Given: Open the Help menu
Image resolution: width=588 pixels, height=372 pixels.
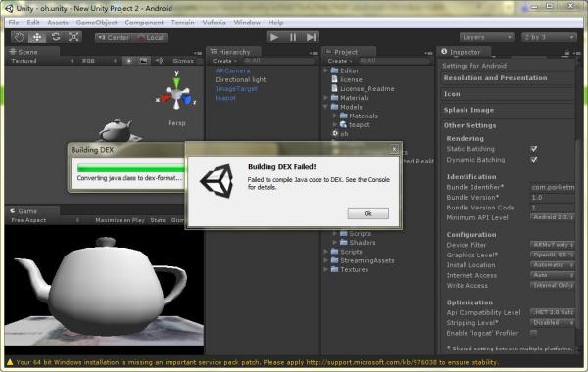Looking at the screenshot, I should (x=275, y=23).
